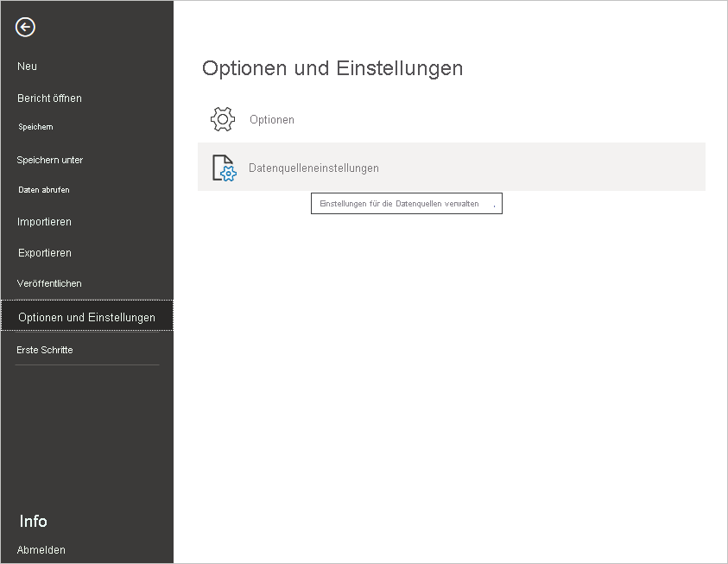Click the Einstellungen für die Datenquellen verwalten tooltip
Viewport: 728px width, 564px height.
click(406, 203)
